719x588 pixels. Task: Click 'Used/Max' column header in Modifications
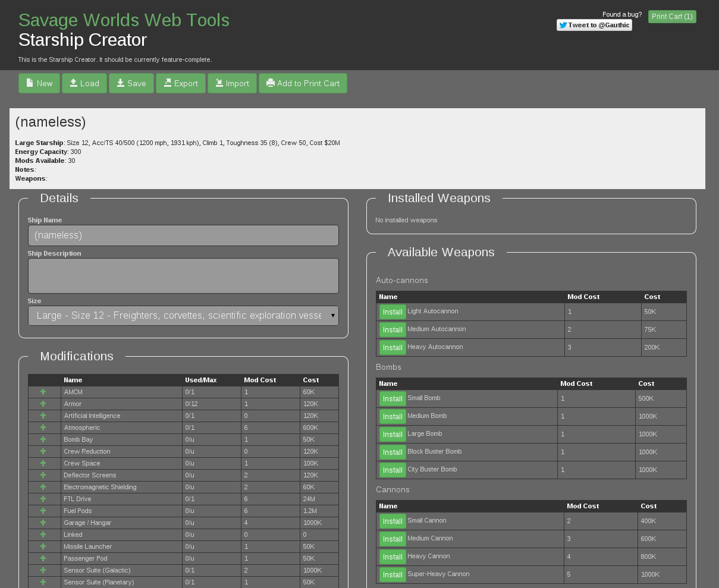201,380
